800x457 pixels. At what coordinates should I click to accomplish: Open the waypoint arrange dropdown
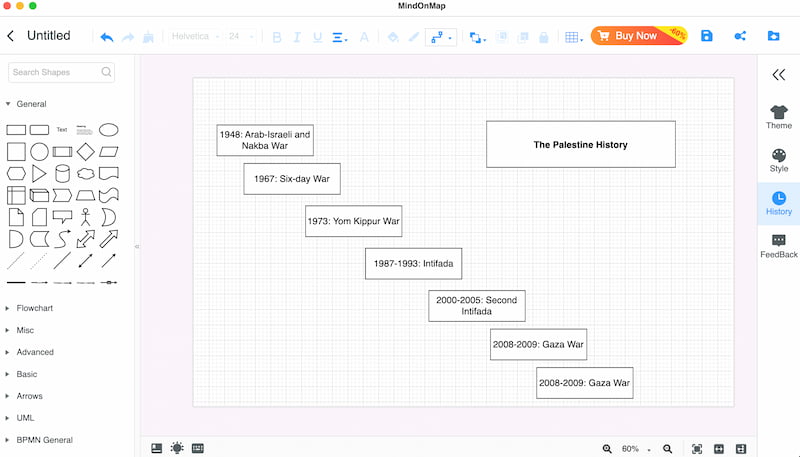(478, 37)
